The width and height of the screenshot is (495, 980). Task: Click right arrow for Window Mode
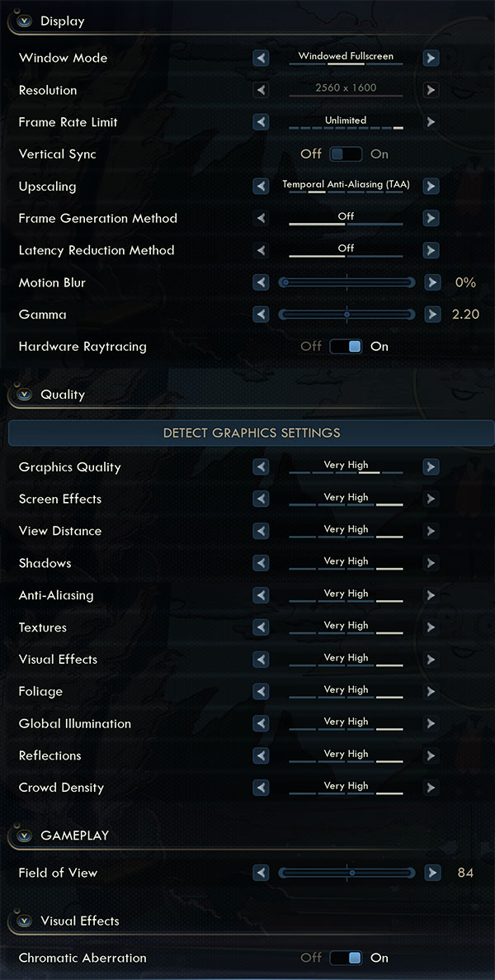(431, 59)
